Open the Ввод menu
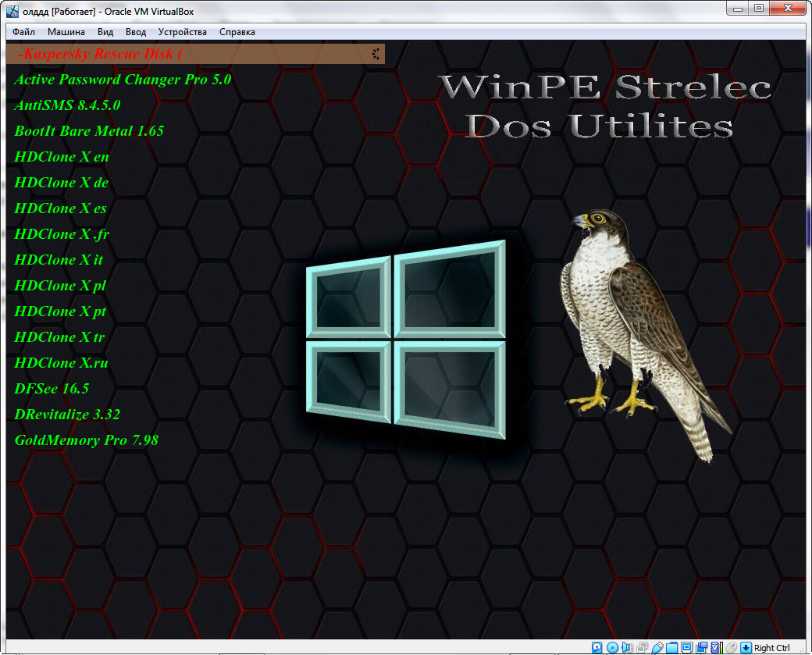 136,32
